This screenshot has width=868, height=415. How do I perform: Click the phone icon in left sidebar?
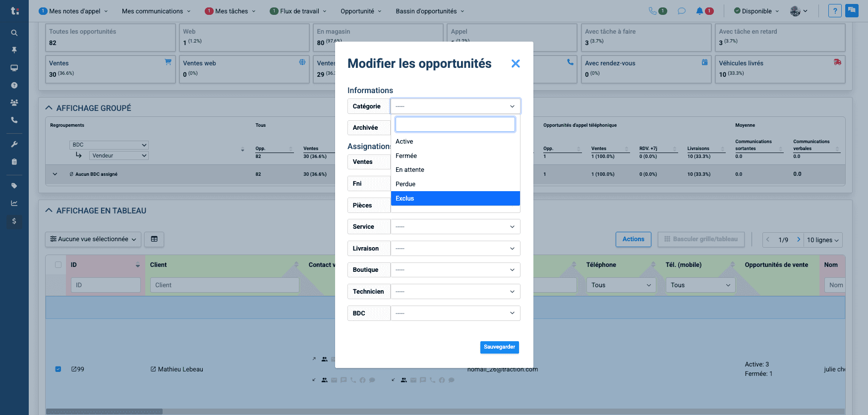[14, 120]
